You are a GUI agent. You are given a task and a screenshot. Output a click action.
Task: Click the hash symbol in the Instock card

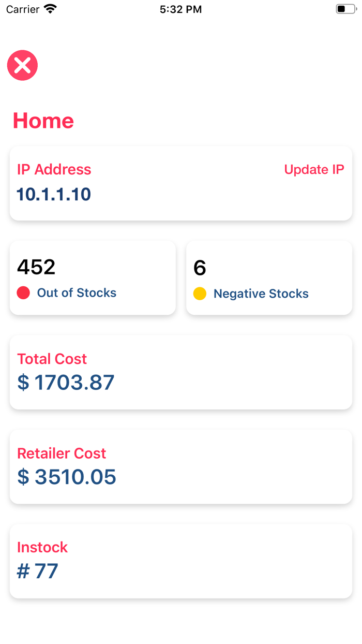coord(22,571)
